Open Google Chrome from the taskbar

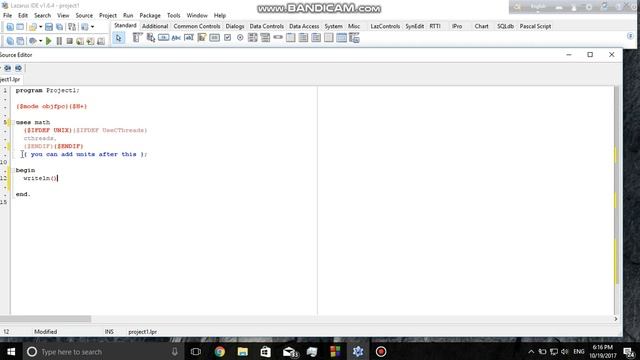pos(220,351)
